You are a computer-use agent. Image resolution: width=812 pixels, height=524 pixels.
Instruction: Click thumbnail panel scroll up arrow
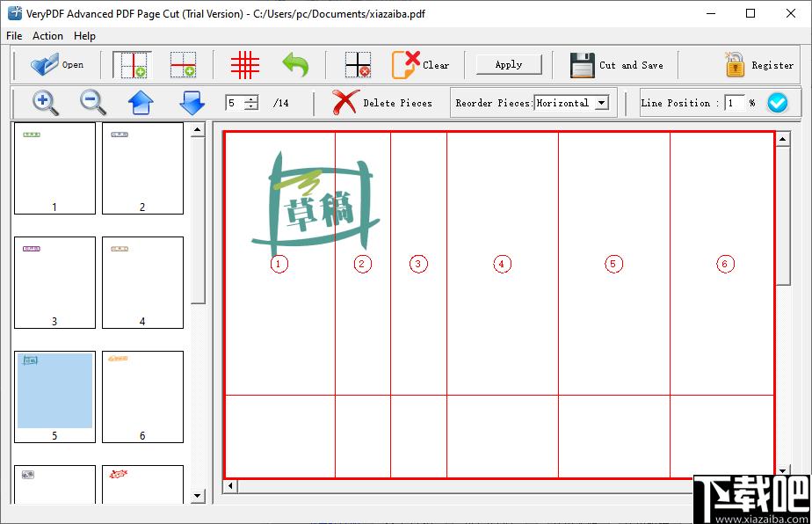[x=198, y=129]
